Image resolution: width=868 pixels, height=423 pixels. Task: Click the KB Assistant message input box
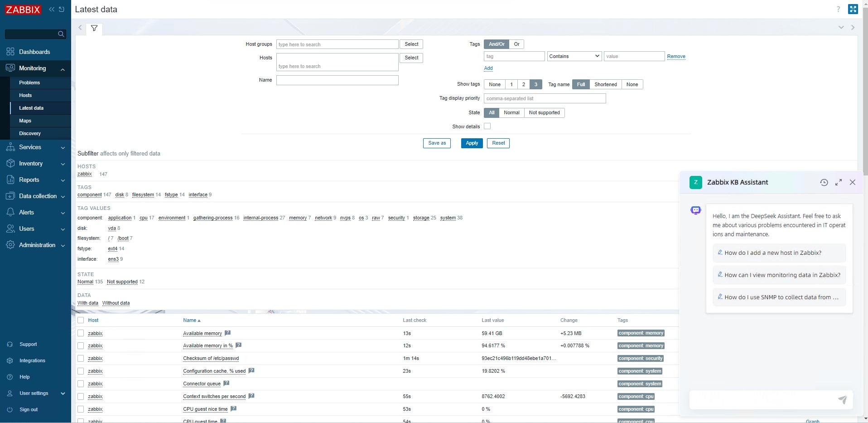click(x=763, y=399)
